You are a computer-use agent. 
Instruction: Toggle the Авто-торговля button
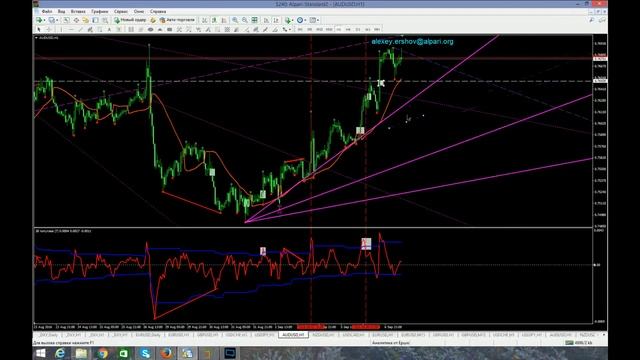(x=177, y=20)
